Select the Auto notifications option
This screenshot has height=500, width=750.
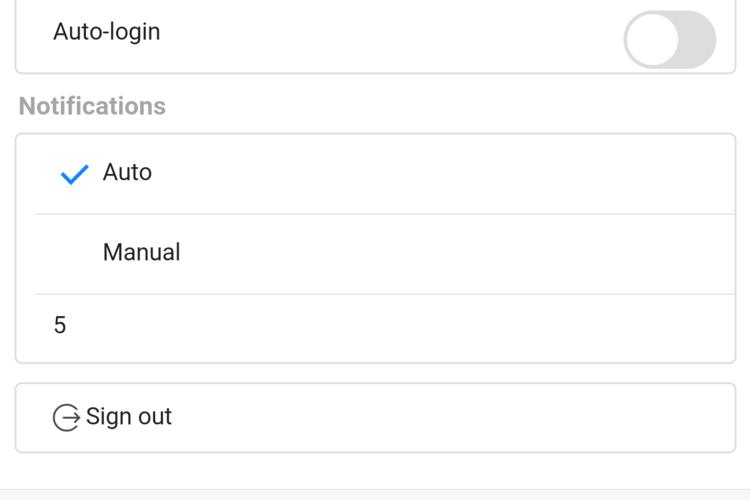(x=375, y=174)
